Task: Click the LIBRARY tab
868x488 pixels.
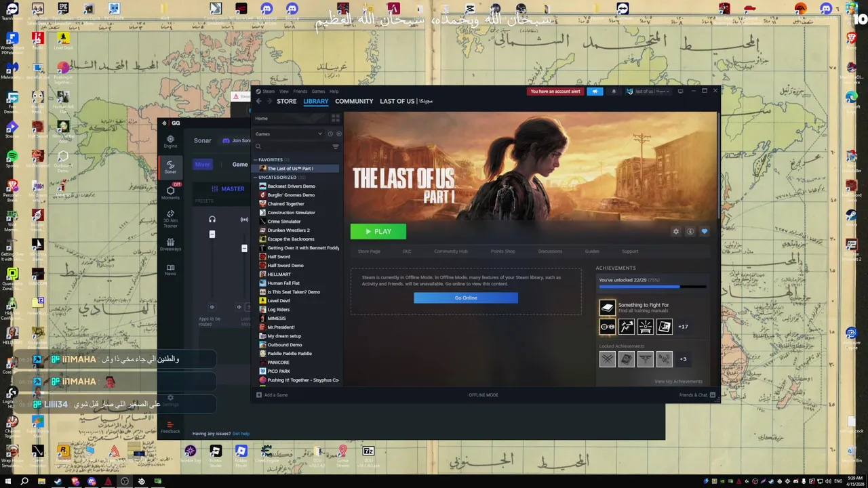Action: (x=316, y=101)
